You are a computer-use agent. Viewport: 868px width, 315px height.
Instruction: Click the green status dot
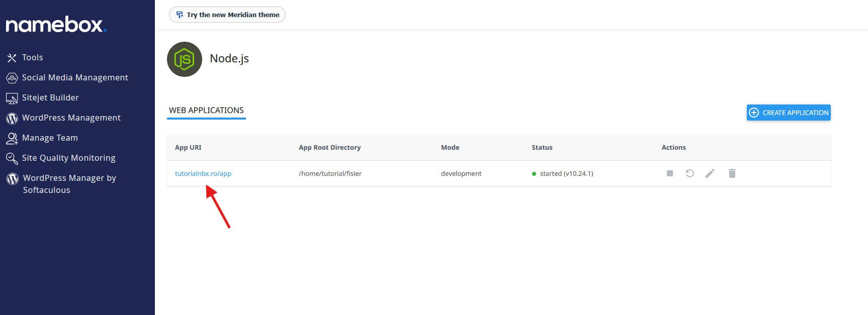click(534, 174)
